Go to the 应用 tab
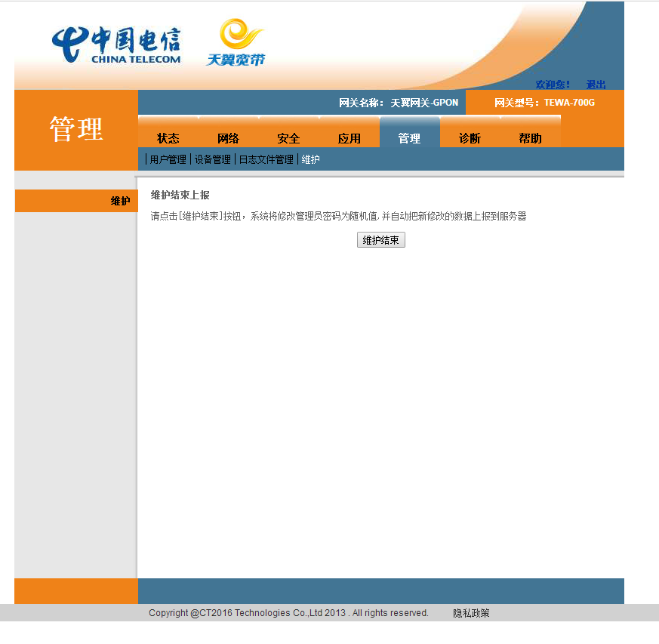 coord(349,138)
